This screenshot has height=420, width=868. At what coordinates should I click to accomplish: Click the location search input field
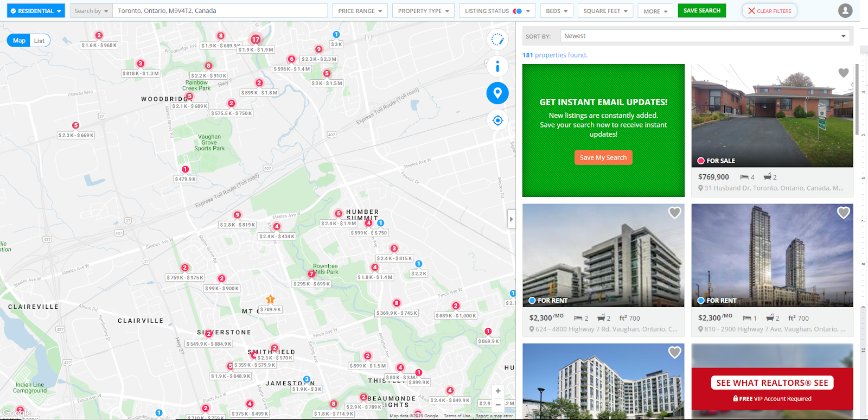click(x=220, y=11)
